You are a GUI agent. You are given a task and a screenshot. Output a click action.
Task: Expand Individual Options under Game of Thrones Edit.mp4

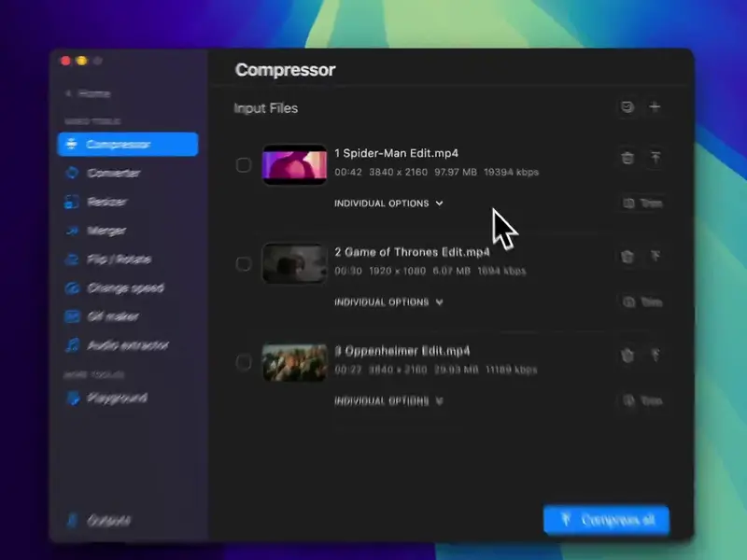(x=388, y=302)
